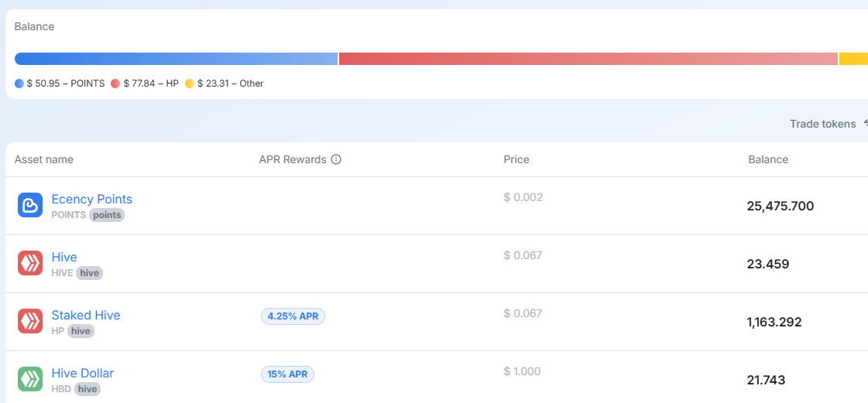The height and width of the screenshot is (403, 868).
Task: Click the green Hive Dollar logo icon
Action: point(30,379)
